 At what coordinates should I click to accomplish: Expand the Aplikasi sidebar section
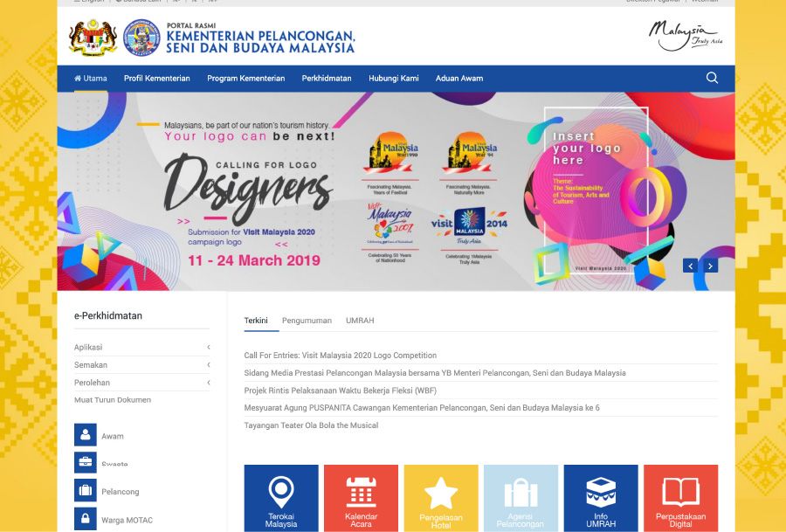tap(141, 347)
